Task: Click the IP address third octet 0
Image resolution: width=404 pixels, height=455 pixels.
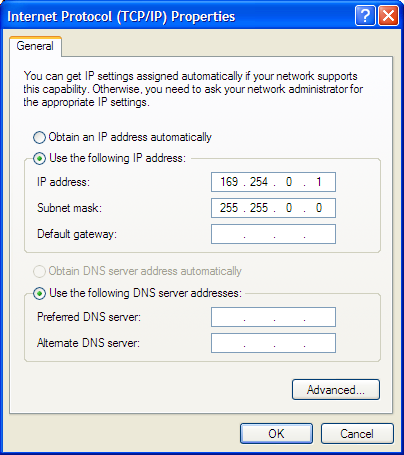Action: click(x=289, y=182)
